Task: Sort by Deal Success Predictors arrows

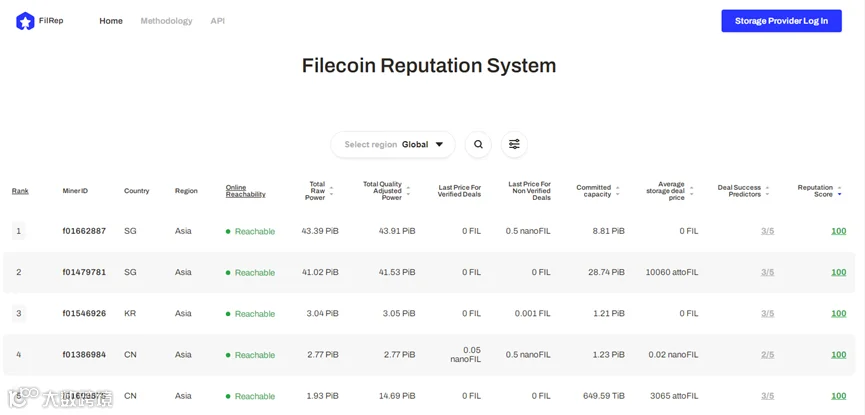Action: point(767,191)
